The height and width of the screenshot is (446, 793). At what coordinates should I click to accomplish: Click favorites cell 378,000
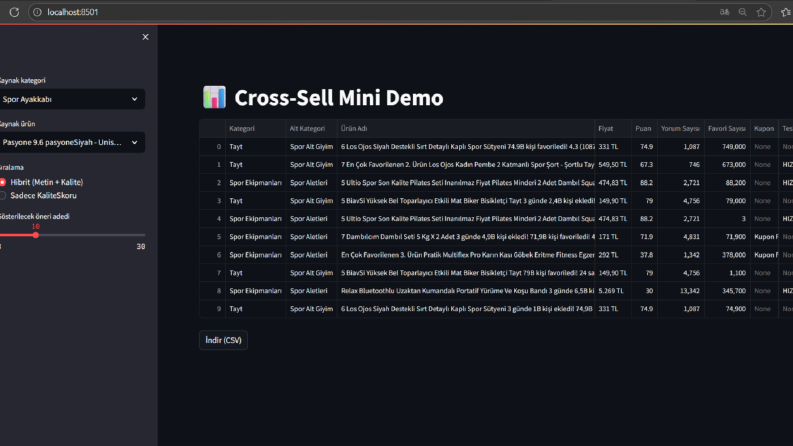(727, 255)
